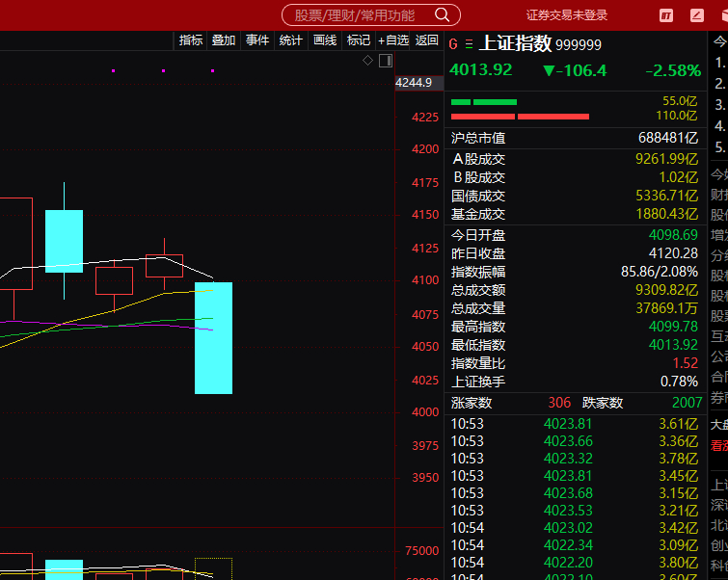The height and width of the screenshot is (580, 728).
Task: Click the 最低指数 value in the quote panel
Action: [673, 345]
